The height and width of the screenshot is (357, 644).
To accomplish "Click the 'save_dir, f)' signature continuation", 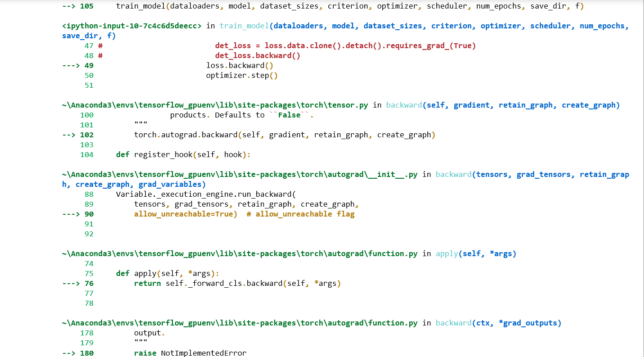I will click(89, 36).
